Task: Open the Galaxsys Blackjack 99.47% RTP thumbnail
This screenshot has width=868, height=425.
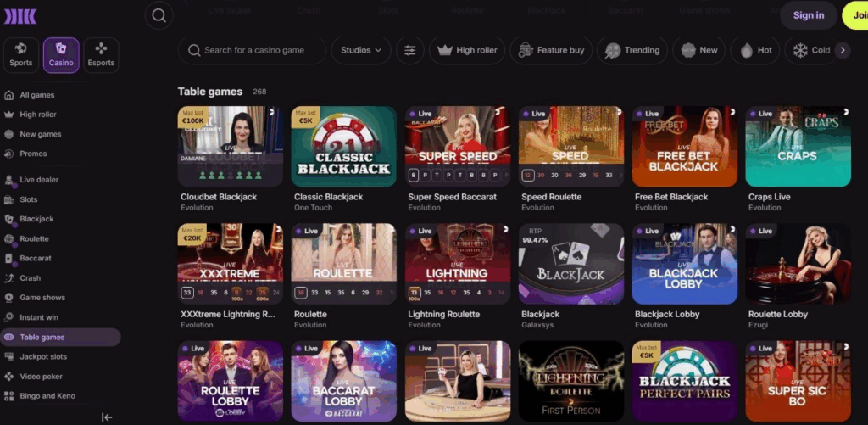Action: pos(570,264)
